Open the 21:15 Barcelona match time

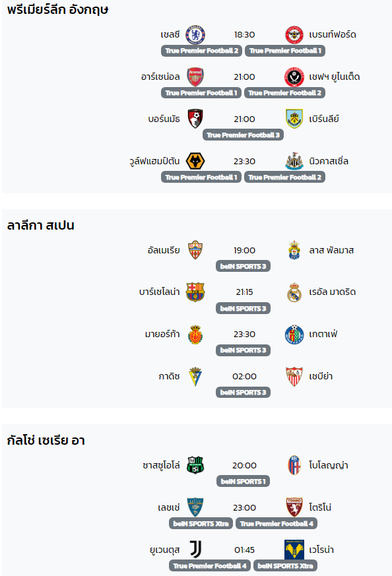[244, 292]
